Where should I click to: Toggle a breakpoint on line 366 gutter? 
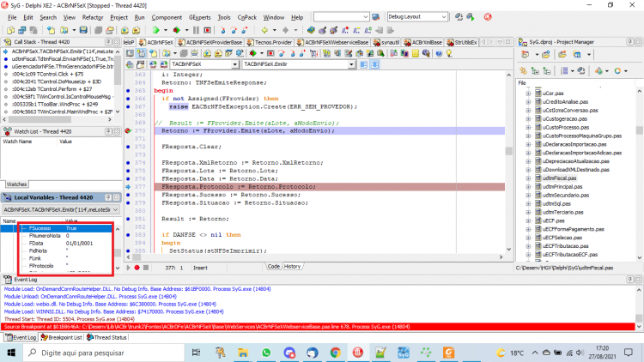click(128, 99)
